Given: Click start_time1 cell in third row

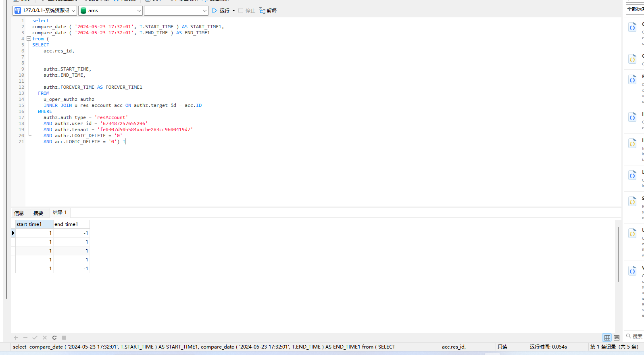Looking at the screenshot, I should click(x=34, y=251).
